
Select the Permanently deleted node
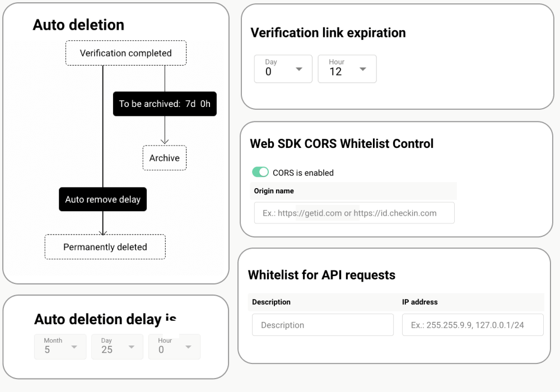[x=105, y=247]
